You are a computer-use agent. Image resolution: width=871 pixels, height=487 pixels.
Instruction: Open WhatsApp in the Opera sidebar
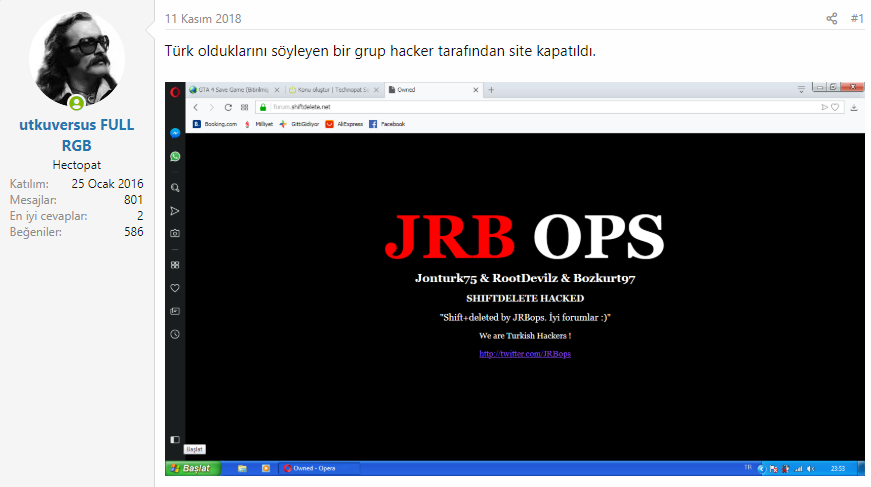coord(175,157)
